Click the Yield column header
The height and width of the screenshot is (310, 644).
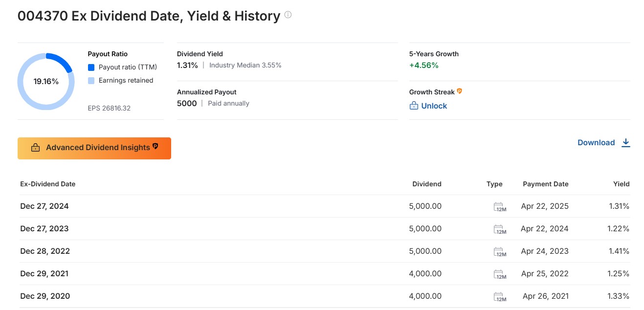point(622,184)
